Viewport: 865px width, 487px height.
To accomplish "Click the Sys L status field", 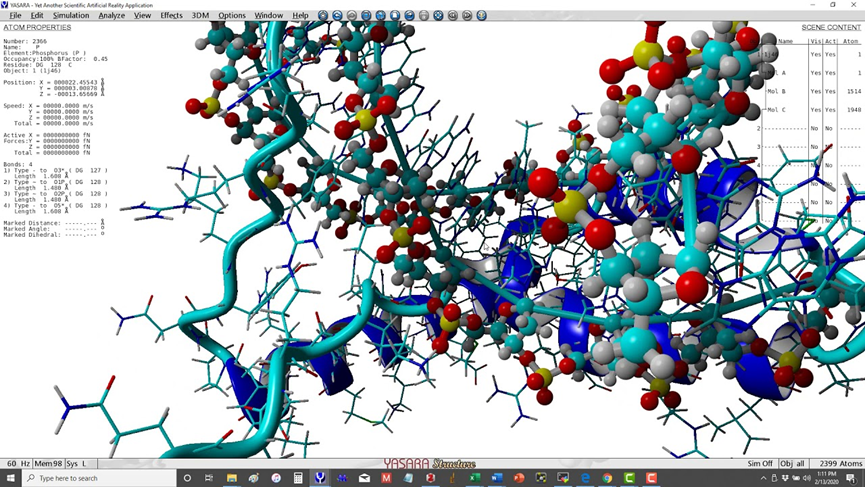I will coord(76,463).
